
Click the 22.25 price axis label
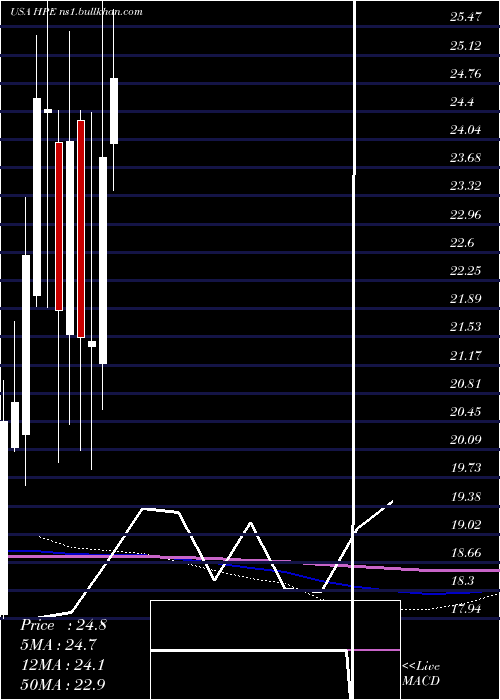click(466, 271)
